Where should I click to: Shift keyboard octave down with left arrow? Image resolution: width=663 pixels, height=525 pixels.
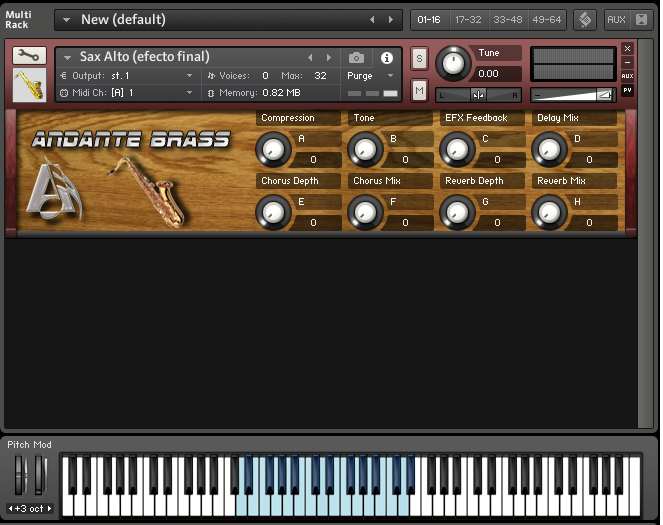11,509
